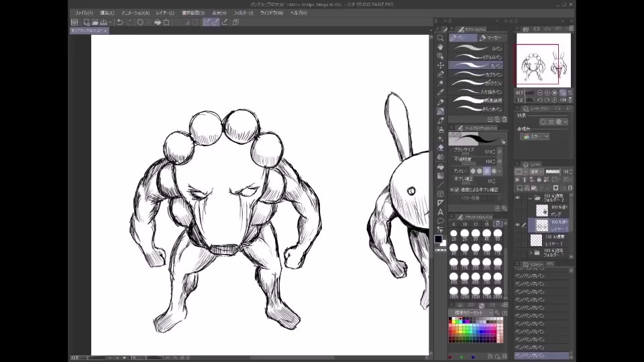Image resolution: width=644 pixels, height=362 pixels.
Task: Toggle fit-to-navigator button in Navigator
Action: 563,93
